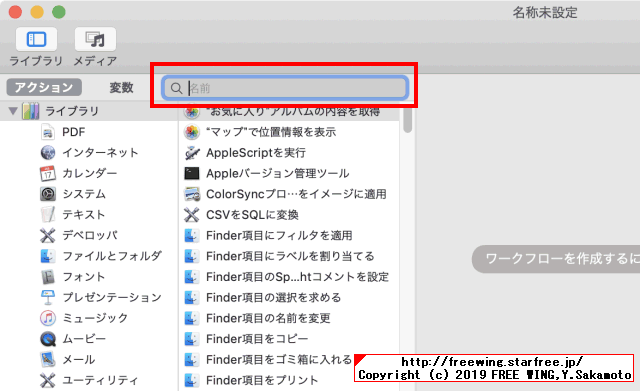Switch to the 変数 tab

pyautogui.click(x=121, y=87)
